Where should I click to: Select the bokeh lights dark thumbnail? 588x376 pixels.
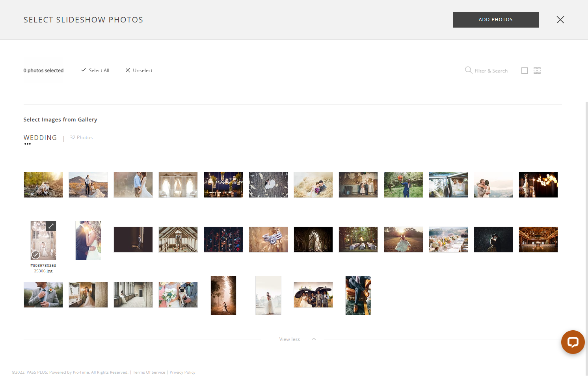(538, 185)
